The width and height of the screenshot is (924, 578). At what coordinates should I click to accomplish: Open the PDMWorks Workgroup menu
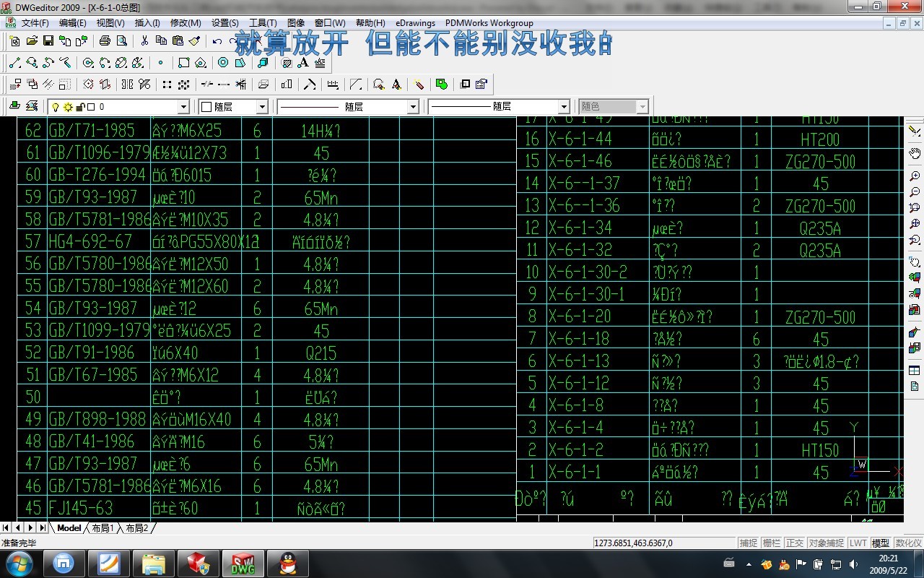[489, 23]
